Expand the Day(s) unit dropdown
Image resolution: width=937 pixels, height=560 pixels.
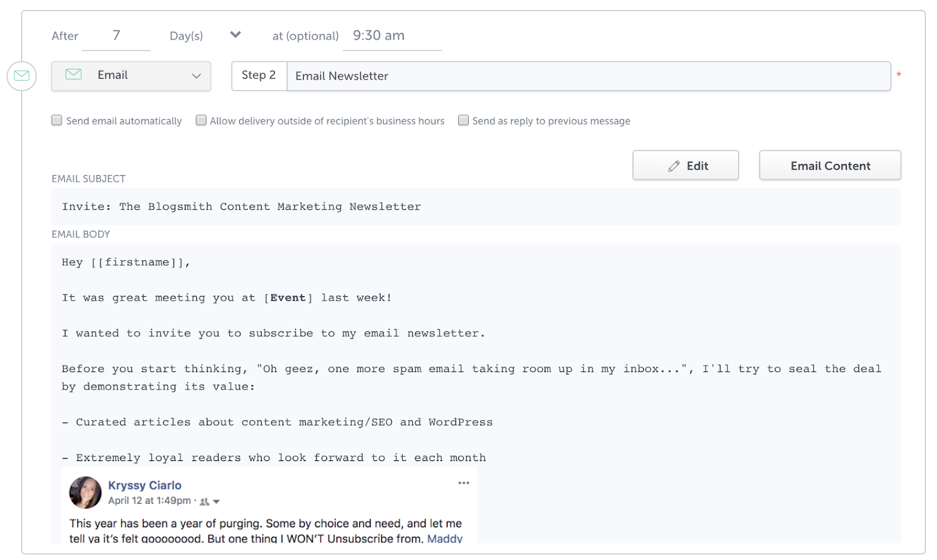pyautogui.click(x=235, y=35)
